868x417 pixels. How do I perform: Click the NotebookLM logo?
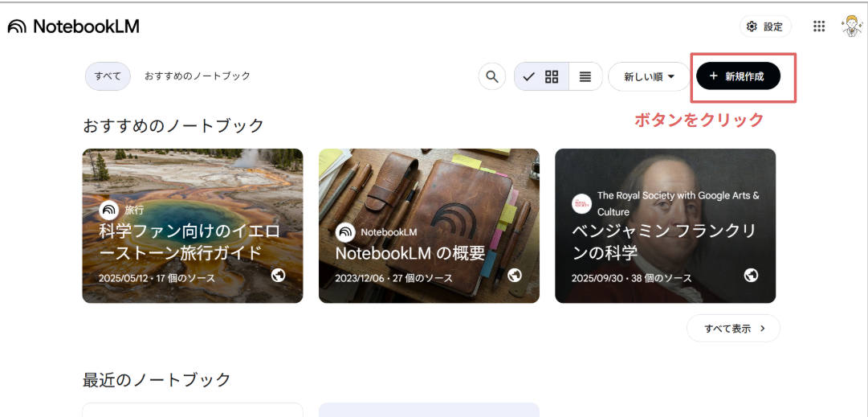point(74,27)
